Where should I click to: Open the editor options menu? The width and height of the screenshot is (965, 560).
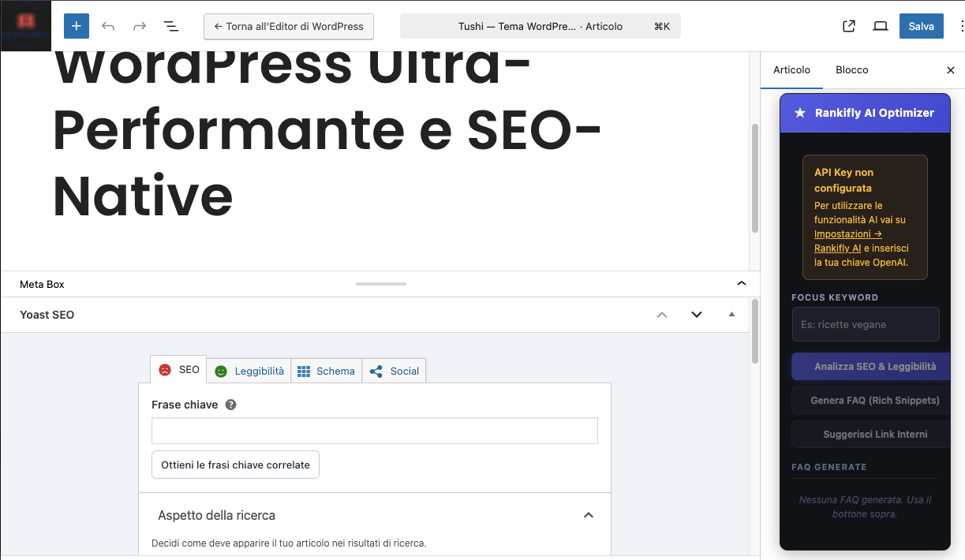point(960,26)
